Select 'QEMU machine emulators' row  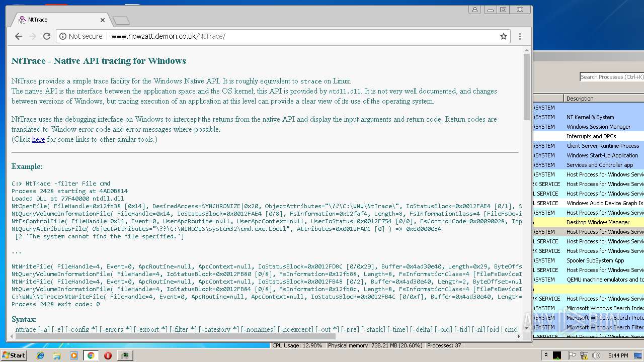589,280
